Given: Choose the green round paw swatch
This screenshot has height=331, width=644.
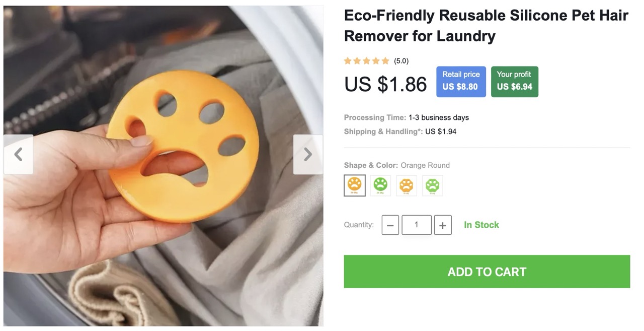Looking at the screenshot, I should [x=380, y=185].
